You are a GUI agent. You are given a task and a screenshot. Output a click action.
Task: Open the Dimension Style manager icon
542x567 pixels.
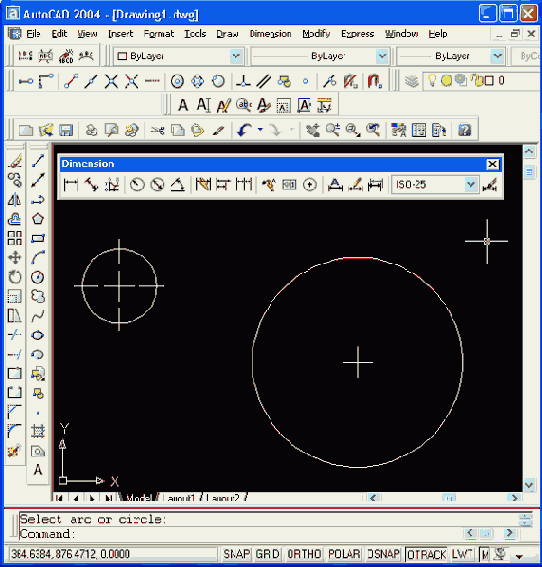pyautogui.click(x=490, y=185)
